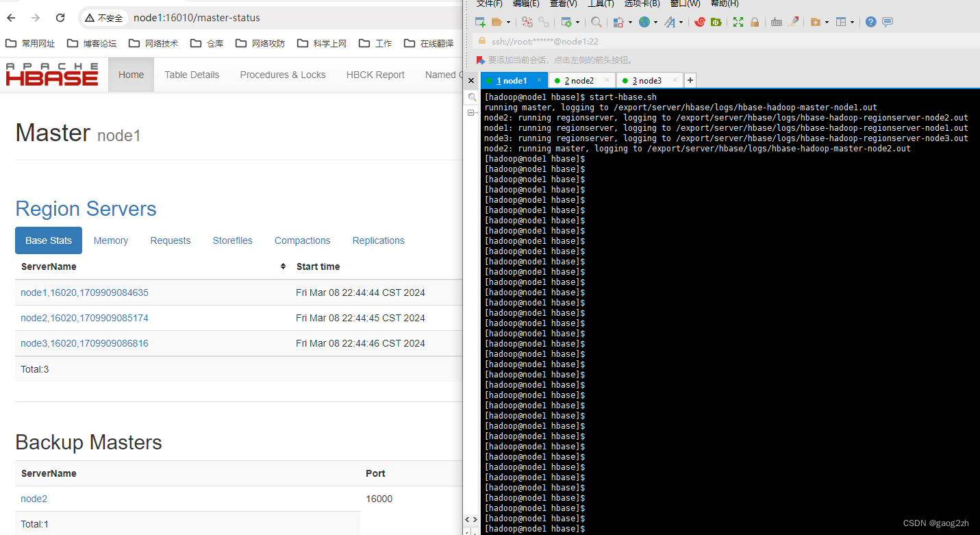Click the globe encoding icon in Xshell toolbar

tap(644, 22)
